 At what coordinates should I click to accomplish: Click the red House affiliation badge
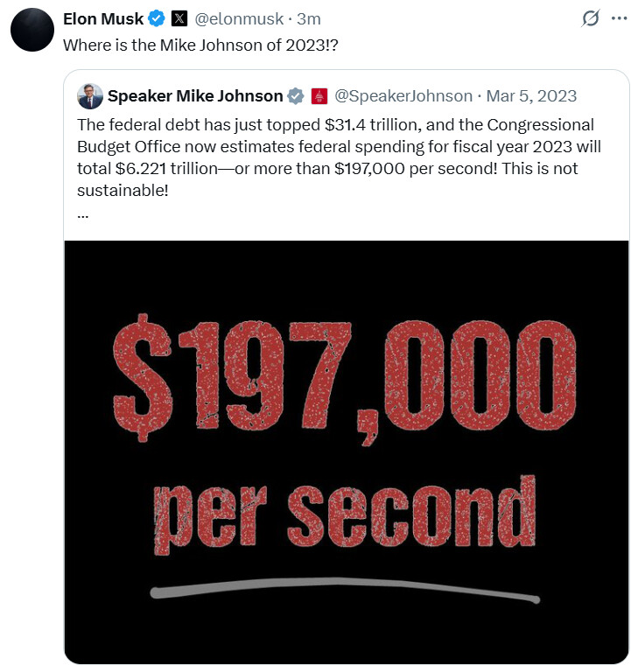coord(319,95)
